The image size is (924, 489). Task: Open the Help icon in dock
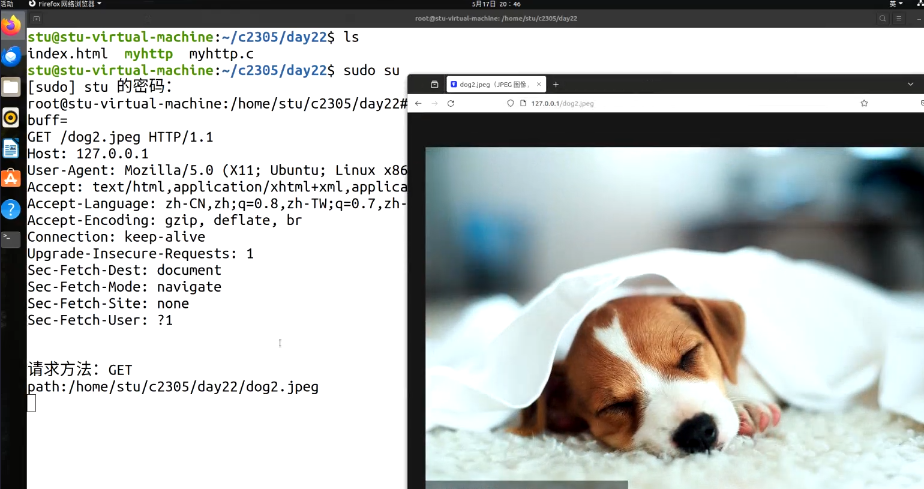pyautogui.click(x=11, y=209)
